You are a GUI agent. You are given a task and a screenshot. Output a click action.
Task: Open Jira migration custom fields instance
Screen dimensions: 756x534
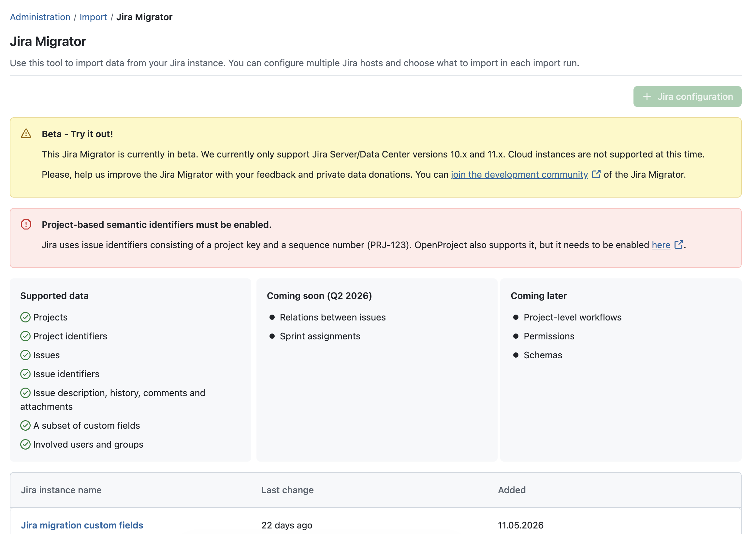click(82, 525)
